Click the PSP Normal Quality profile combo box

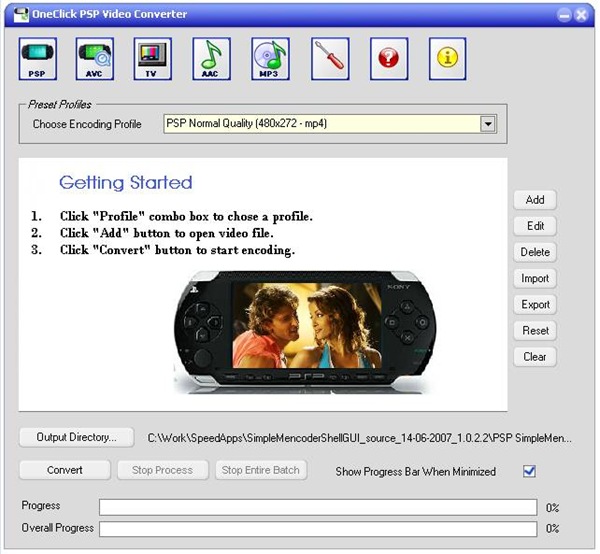coord(330,124)
